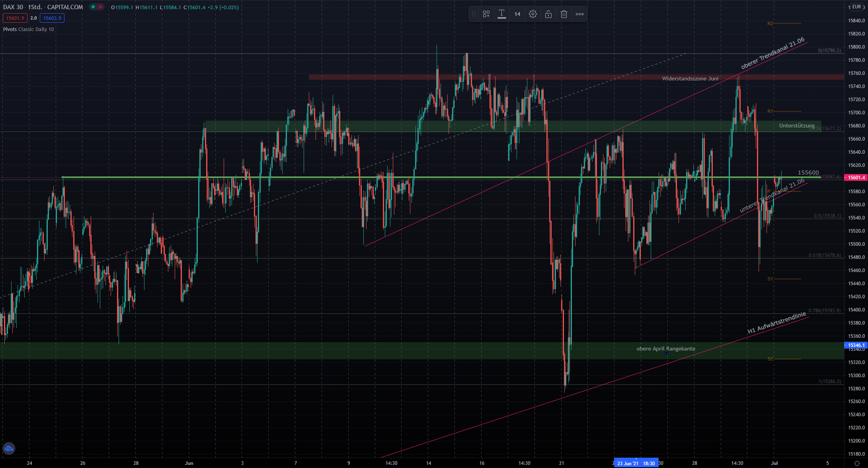Image resolution: width=868 pixels, height=468 pixels.
Task: Delete the drawing with the trash icon
Action: point(564,14)
